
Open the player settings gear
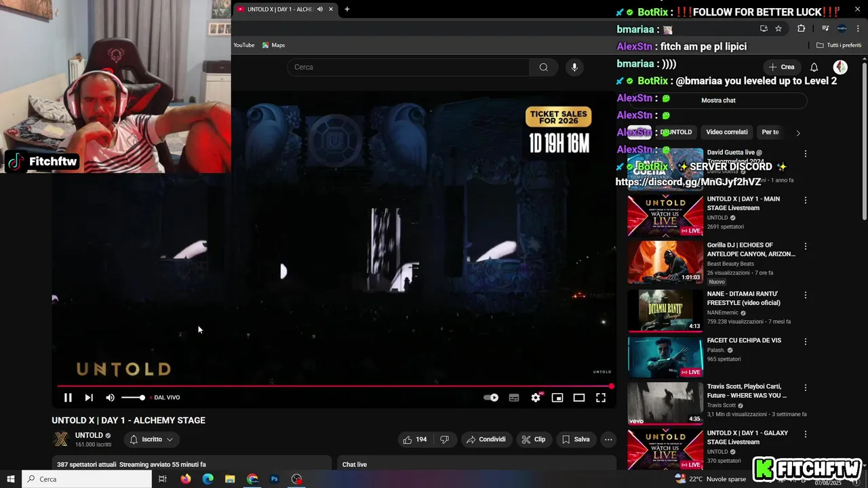tap(536, 398)
